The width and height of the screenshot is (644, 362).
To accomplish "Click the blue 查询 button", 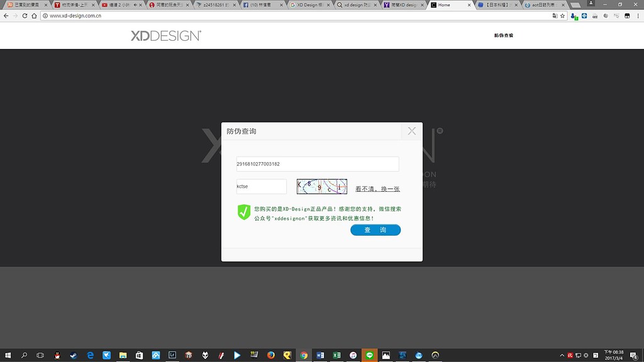I will tap(375, 230).
